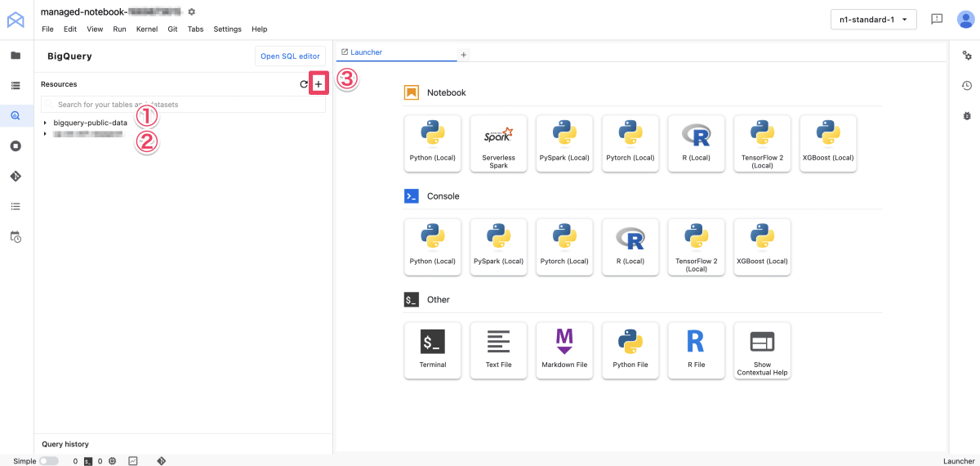Open the n1-standard-1 machine type dropdown

tap(873, 20)
